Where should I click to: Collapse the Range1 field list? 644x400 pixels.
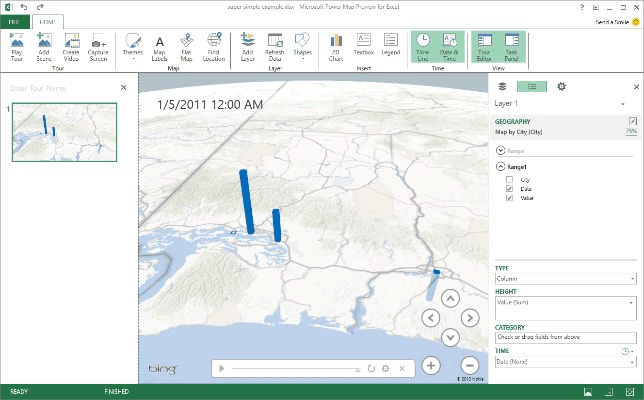(500, 166)
